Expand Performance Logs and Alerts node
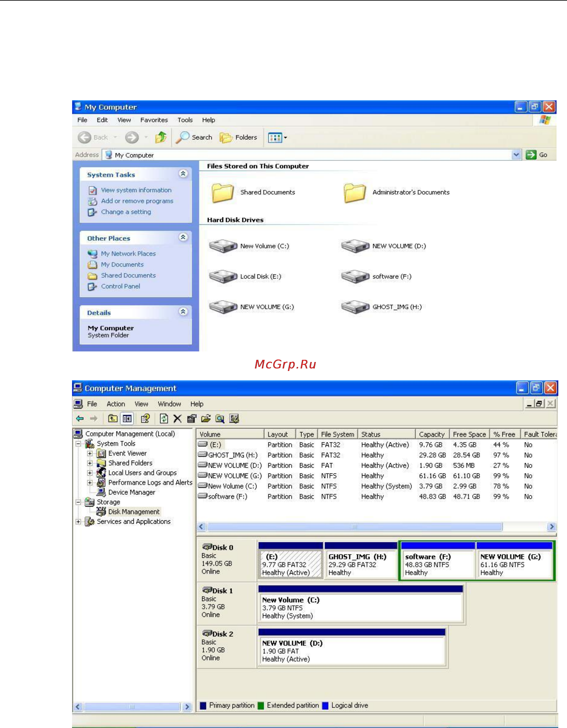Image resolution: width=567 pixels, height=728 pixels. [x=90, y=483]
